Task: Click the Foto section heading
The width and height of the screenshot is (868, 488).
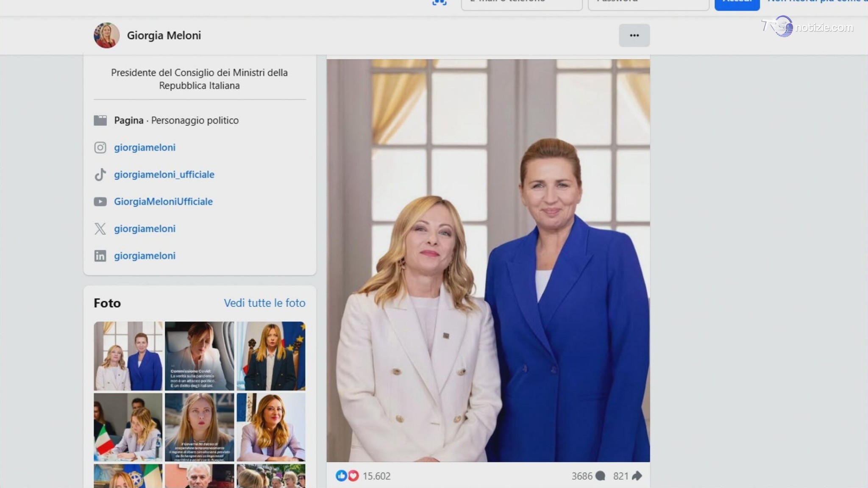Action: tap(107, 303)
